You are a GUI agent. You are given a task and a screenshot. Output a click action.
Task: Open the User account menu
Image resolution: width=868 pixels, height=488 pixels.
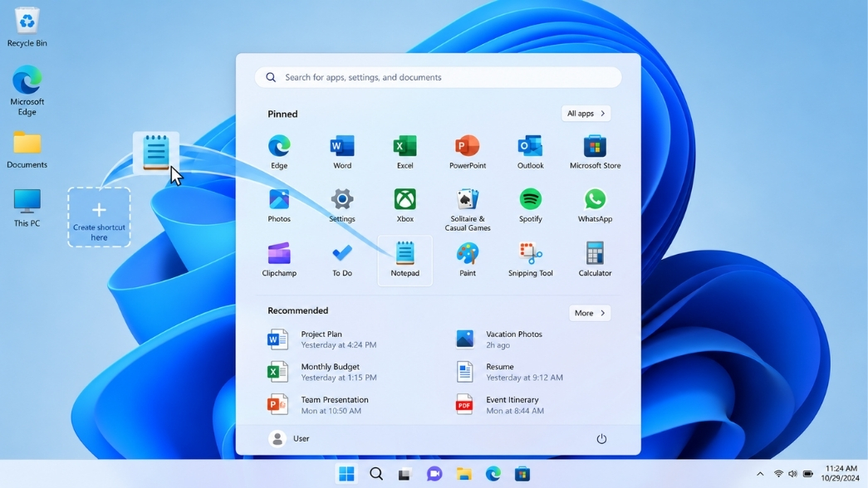point(289,439)
